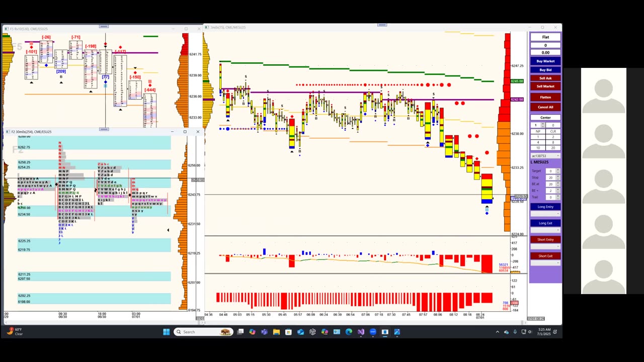
Task: Open the dropdown under Long Exit
Action: point(545,230)
